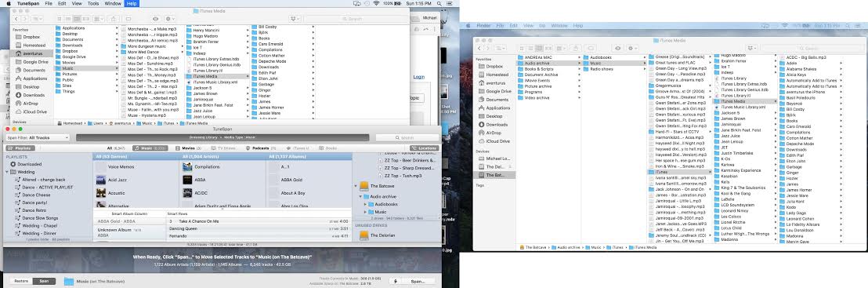Viewport: 868px width, 288px height.
Task: Open Dropbox toolbar menu in right Finder window
Action: (752, 49)
